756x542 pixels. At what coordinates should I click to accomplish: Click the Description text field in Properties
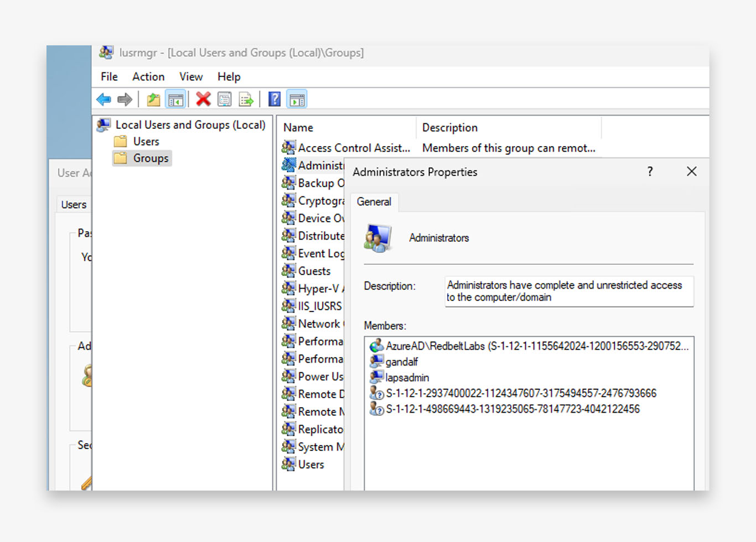click(x=569, y=291)
